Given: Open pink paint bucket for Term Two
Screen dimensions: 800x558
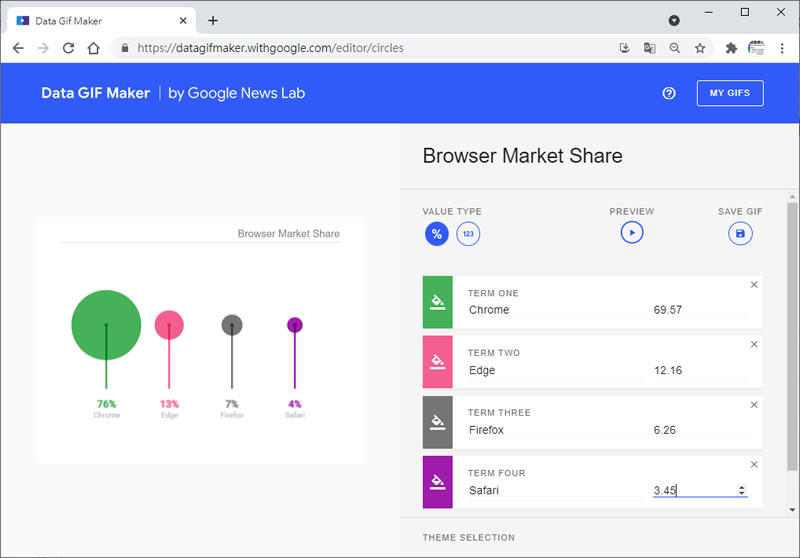Looking at the screenshot, I should (437, 362).
